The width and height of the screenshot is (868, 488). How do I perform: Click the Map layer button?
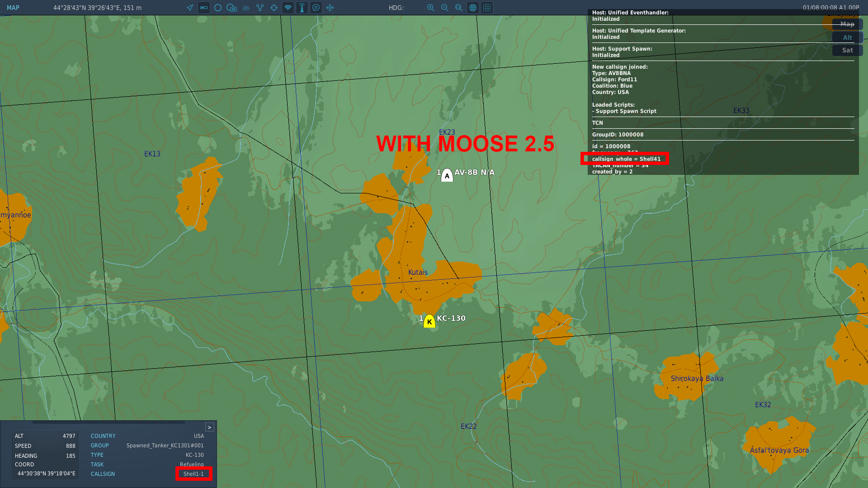point(847,24)
